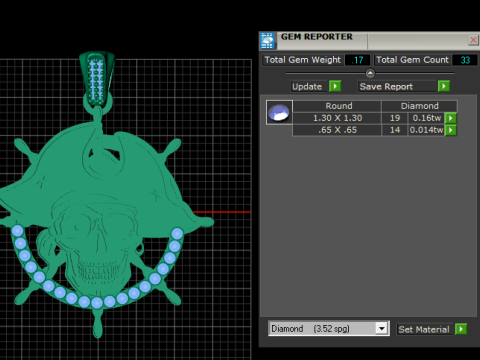Click the Diamond column header
Viewport: 480px width, 360px height.
(419, 106)
